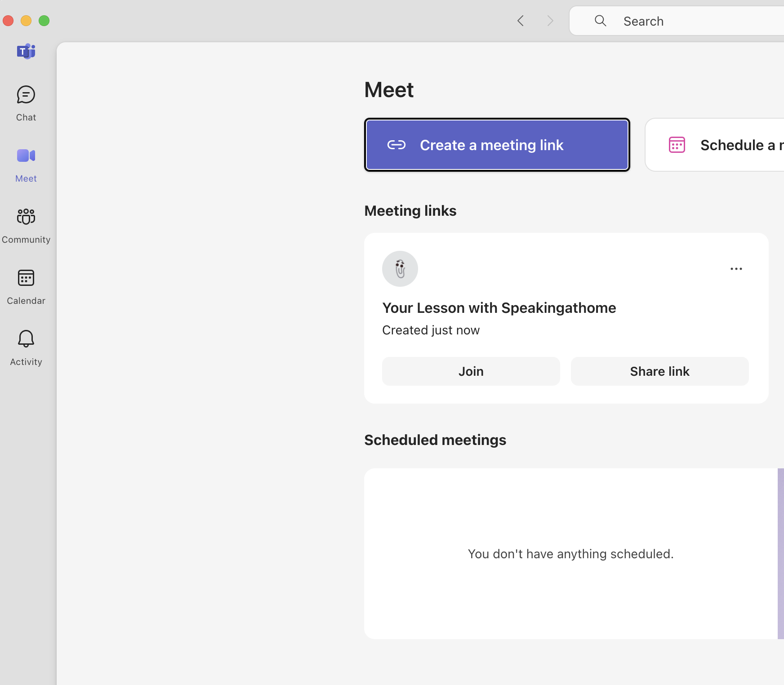This screenshot has width=784, height=685.
Task: Click the back navigation chevron
Action: [521, 21]
